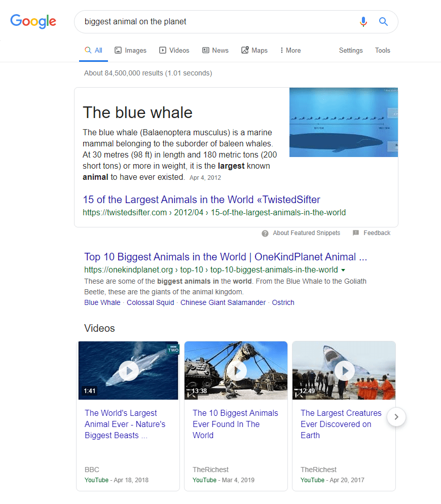The image size is (441, 504).
Task: Open the Google logo homepage link
Action: click(33, 21)
